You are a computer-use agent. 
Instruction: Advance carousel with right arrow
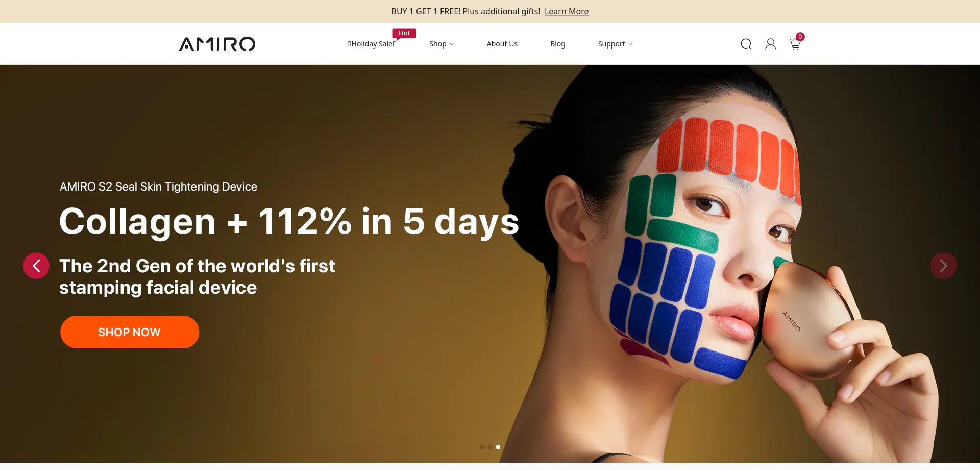point(944,266)
